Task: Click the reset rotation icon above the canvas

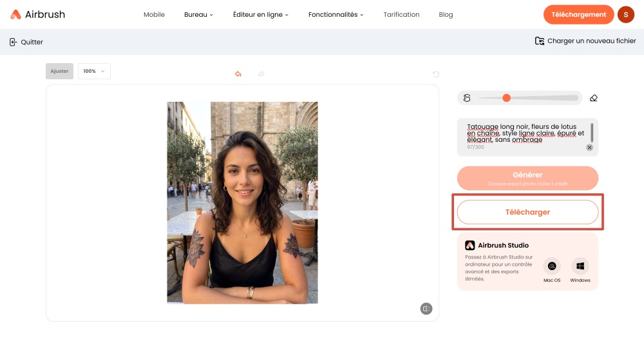Action: [x=436, y=74]
